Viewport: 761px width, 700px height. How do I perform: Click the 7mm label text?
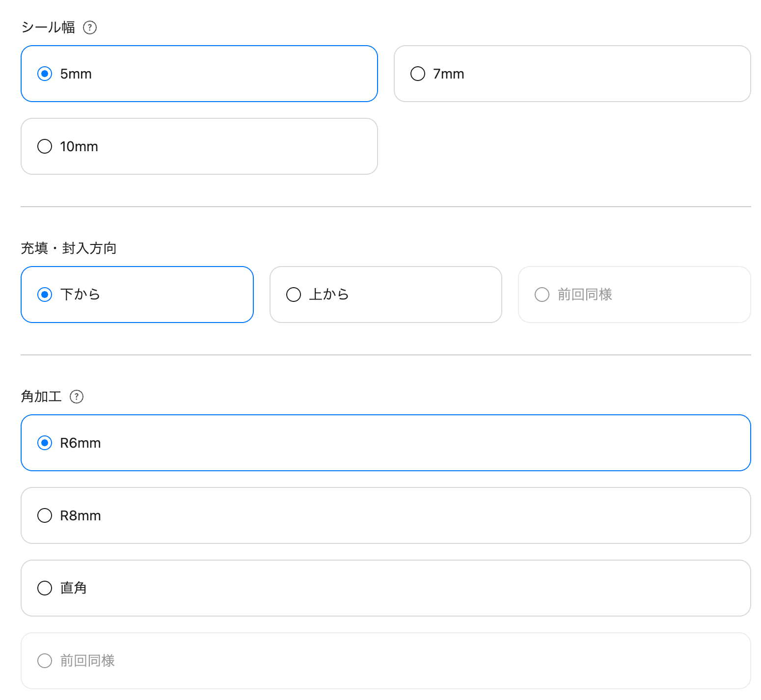(x=448, y=74)
